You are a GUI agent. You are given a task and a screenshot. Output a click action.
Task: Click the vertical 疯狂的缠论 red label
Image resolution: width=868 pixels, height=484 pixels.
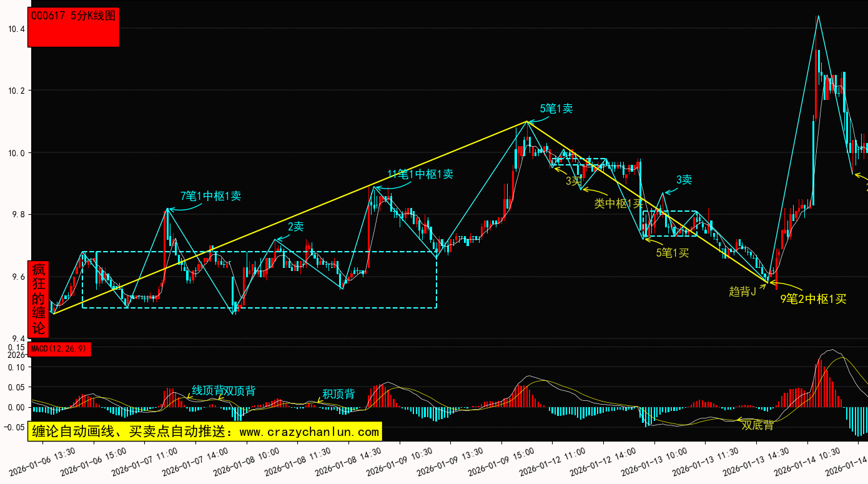coord(39,299)
